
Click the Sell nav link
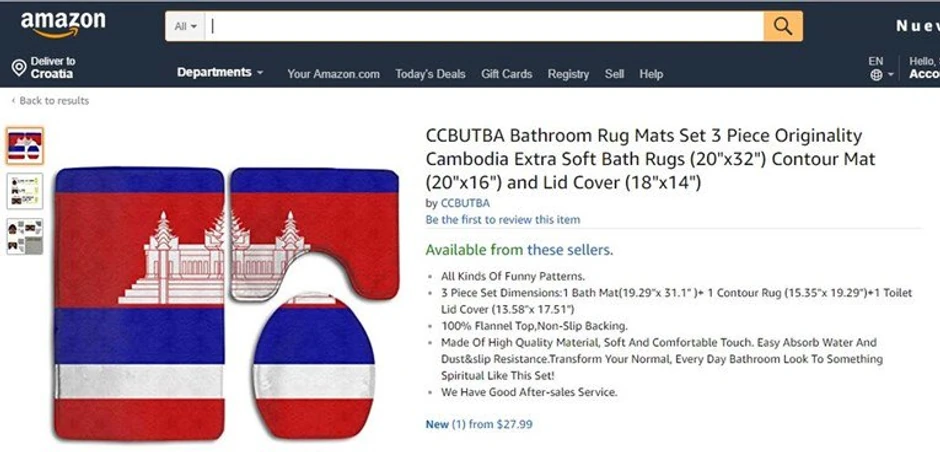pos(614,74)
